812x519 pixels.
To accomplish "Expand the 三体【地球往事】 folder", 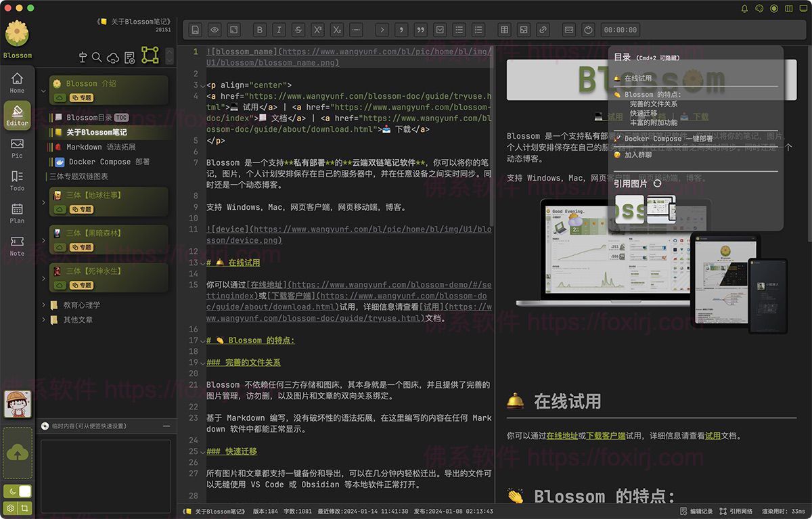I will point(44,202).
